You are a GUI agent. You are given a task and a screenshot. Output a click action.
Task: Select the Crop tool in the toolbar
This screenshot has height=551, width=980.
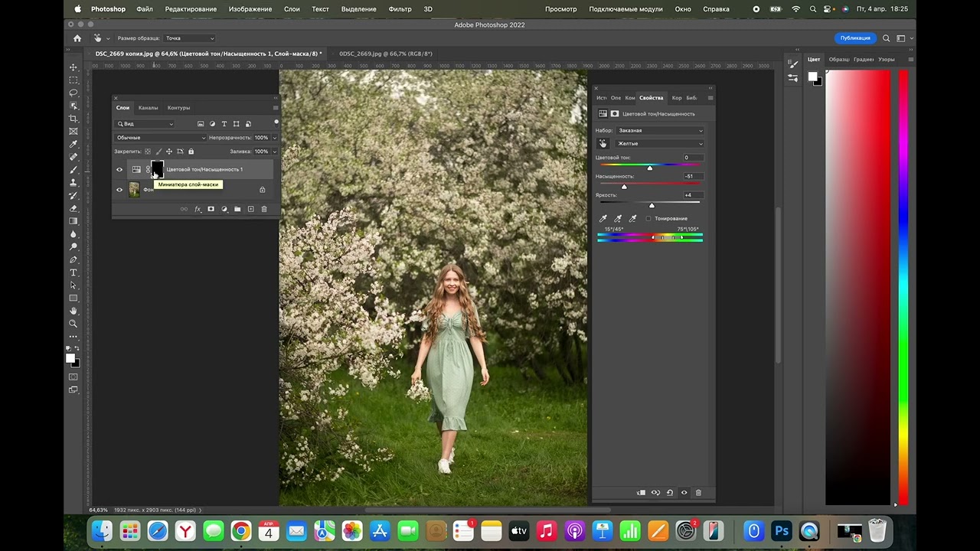click(73, 119)
